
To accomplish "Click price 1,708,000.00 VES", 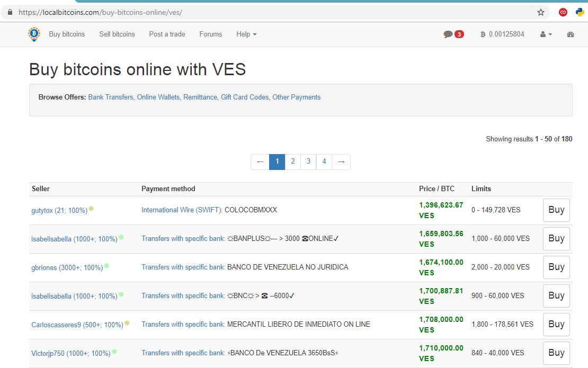I will (x=441, y=325).
